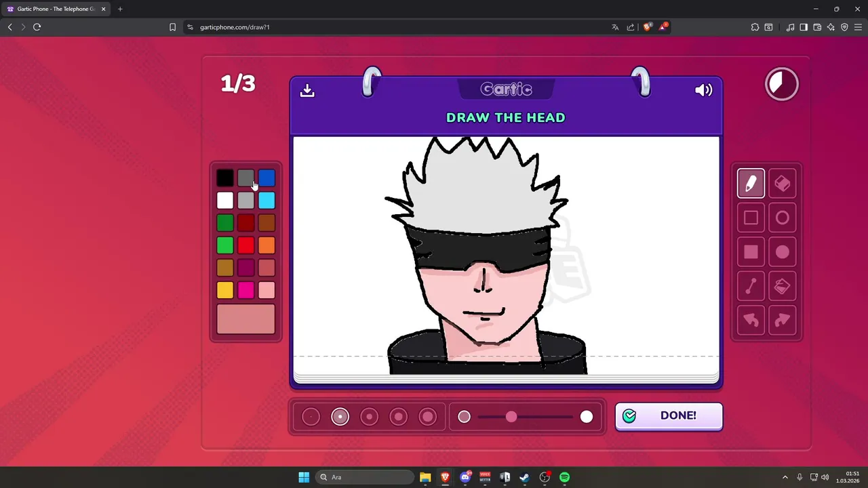The width and height of the screenshot is (868, 488).
Task: Pick the white color swatch
Action: click(225, 201)
